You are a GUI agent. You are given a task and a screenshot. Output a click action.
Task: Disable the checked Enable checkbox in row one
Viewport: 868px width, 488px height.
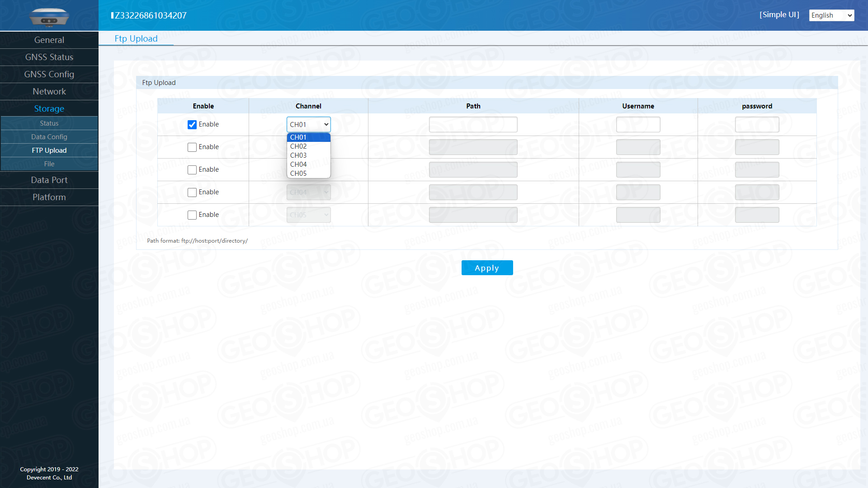pyautogui.click(x=192, y=125)
